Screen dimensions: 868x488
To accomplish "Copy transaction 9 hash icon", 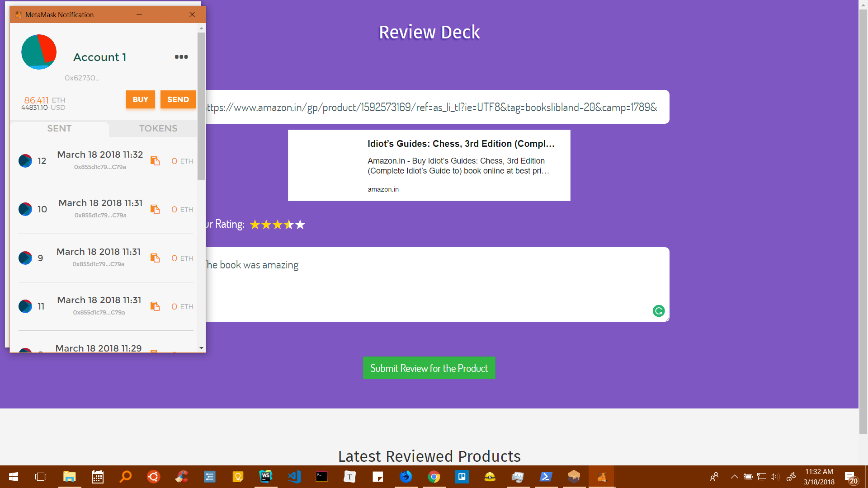I will 155,258.
